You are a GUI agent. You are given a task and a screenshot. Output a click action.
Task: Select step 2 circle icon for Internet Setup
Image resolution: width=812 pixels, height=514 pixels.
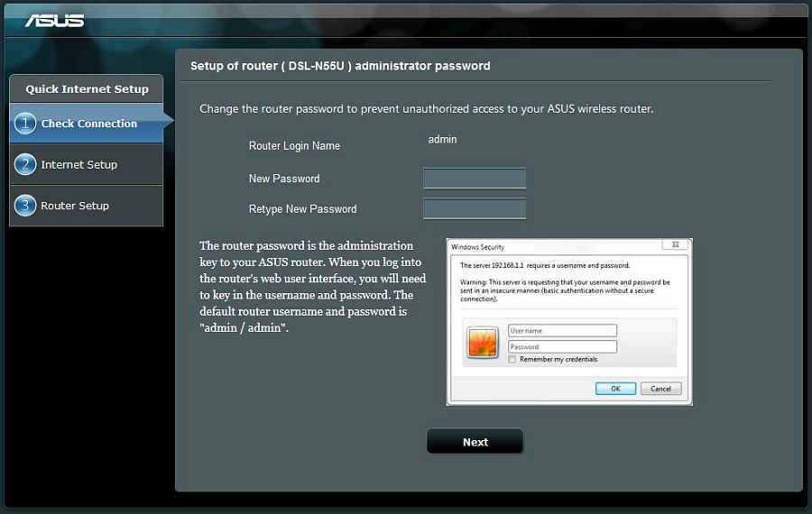point(25,165)
